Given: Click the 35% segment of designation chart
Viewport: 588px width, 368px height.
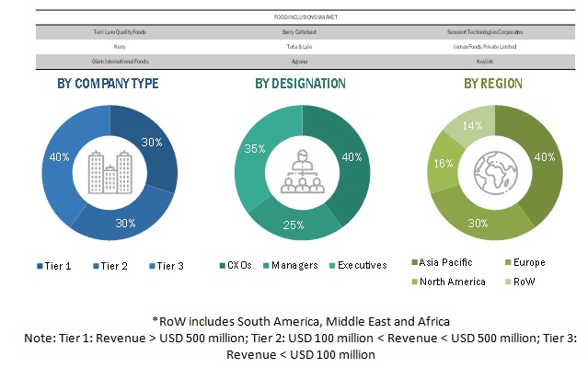Looking at the screenshot, I should (x=249, y=147).
